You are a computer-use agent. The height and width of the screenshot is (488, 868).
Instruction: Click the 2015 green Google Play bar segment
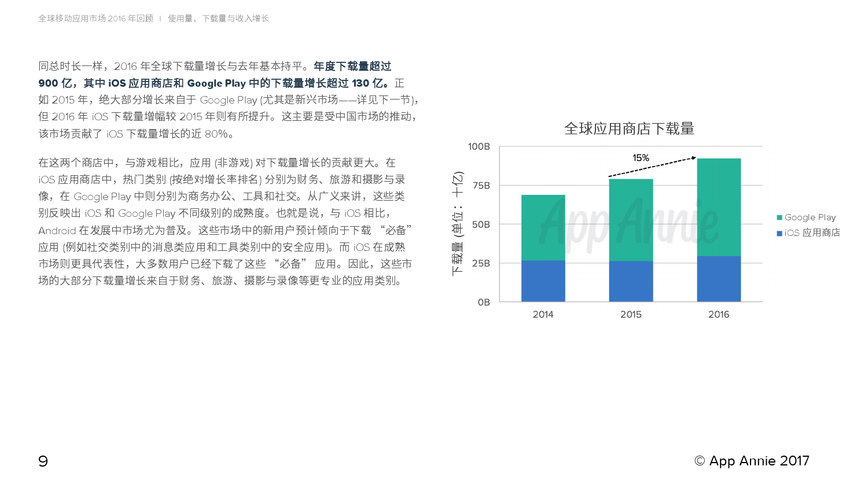coord(631,220)
